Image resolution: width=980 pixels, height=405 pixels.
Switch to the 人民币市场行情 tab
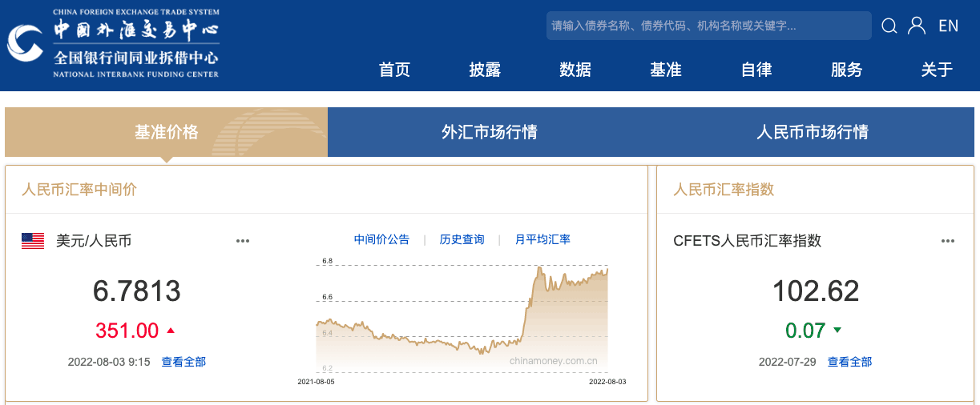pyautogui.click(x=813, y=132)
